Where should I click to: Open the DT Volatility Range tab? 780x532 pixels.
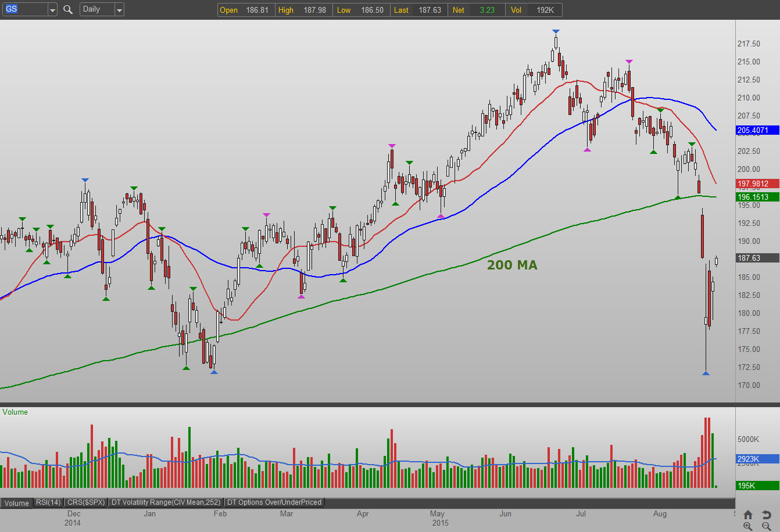click(167, 502)
